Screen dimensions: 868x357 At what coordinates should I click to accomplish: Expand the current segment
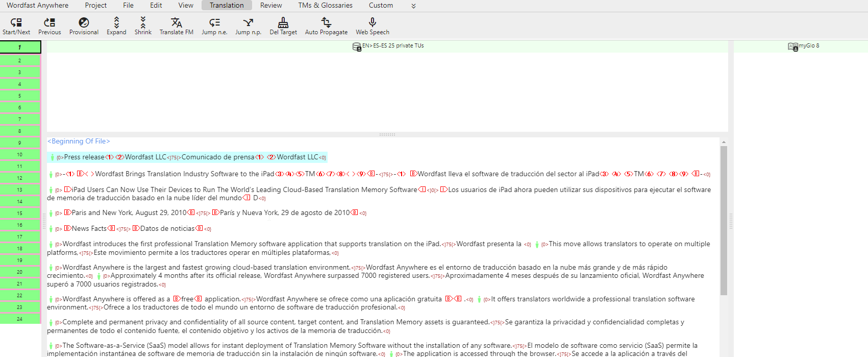click(116, 22)
